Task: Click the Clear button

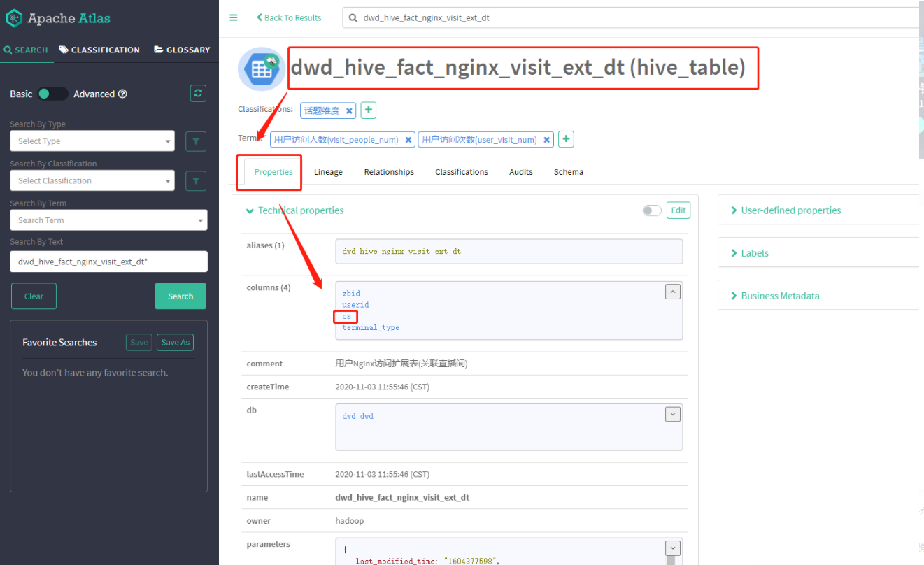Action: click(34, 296)
